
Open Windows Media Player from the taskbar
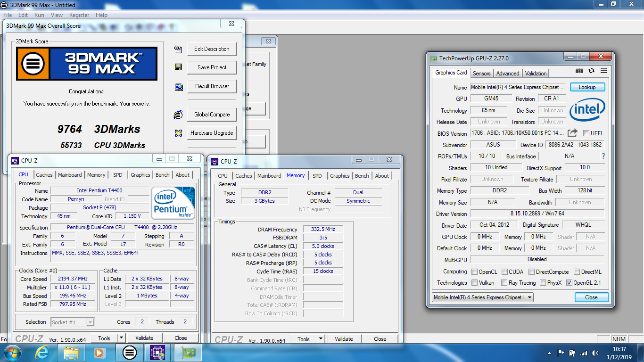click(100, 353)
